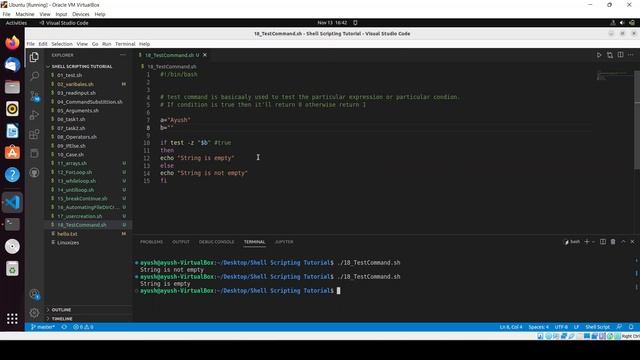This screenshot has width=640, height=360.
Task: Create a new terminal with plus icon
Action: pos(587,242)
